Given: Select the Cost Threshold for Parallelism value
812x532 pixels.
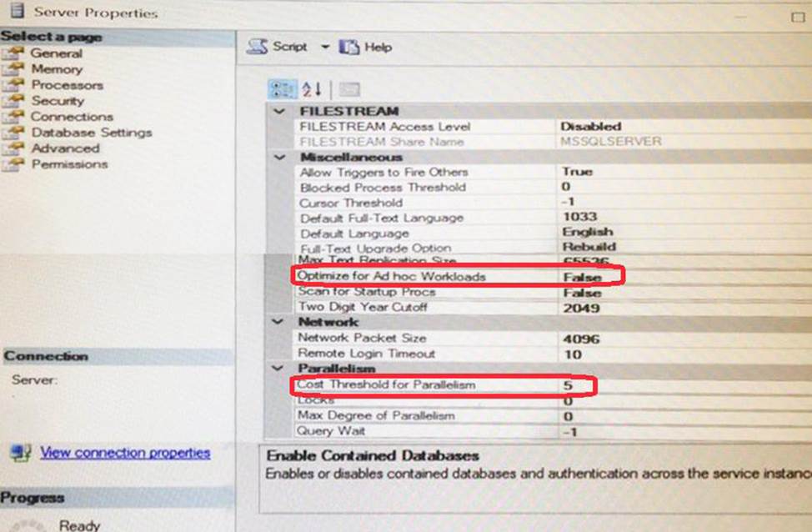Looking at the screenshot, I should click(x=567, y=385).
